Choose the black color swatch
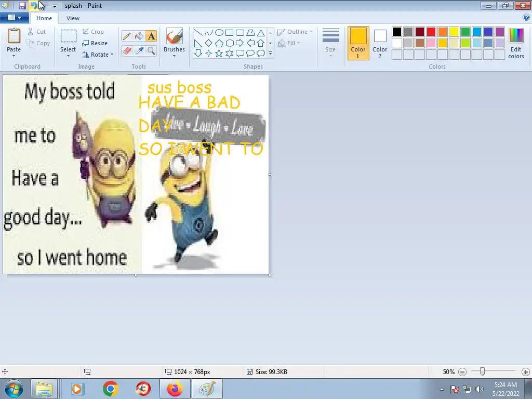Screen dimensions: 532x399 click(x=397, y=32)
